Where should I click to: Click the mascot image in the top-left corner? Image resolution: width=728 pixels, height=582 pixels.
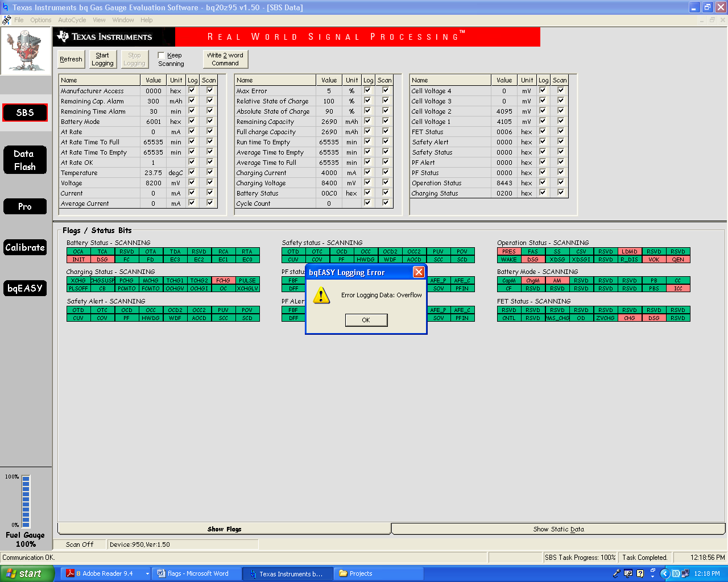[26, 51]
